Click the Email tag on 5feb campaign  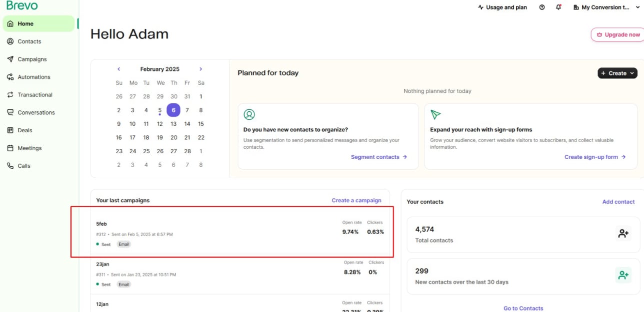(x=124, y=244)
